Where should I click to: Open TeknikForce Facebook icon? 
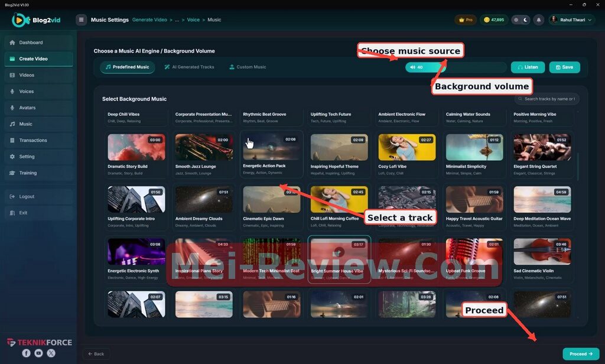pyautogui.click(x=26, y=353)
